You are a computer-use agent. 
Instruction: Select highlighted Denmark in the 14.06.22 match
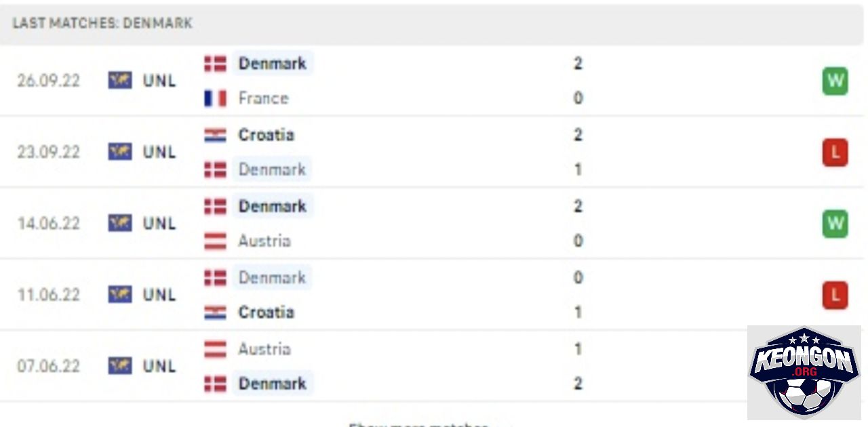(x=273, y=206)
